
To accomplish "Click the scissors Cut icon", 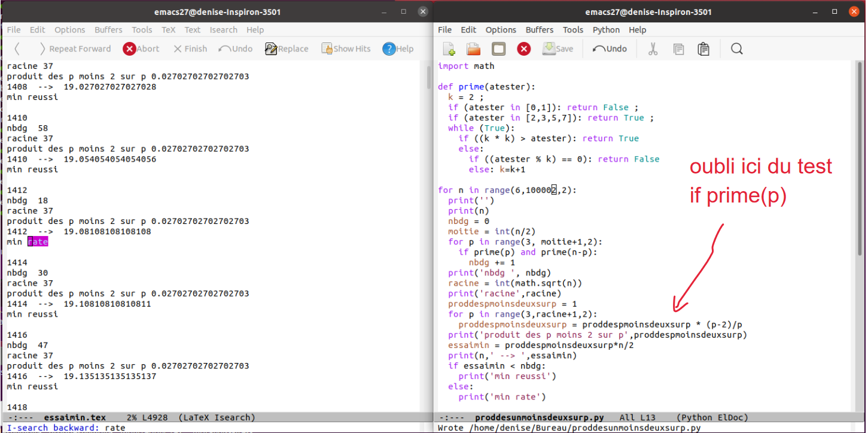I will (653, 49).
